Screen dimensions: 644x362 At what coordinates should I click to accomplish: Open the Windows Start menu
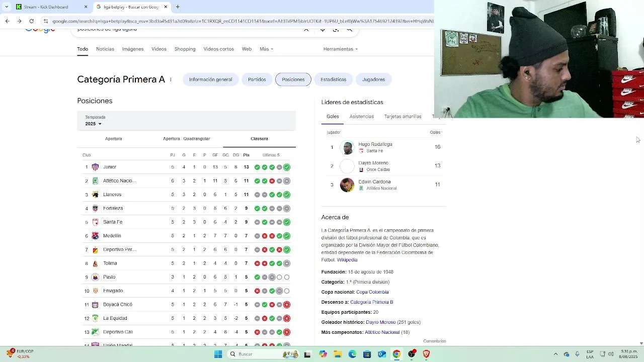(218, 354)
